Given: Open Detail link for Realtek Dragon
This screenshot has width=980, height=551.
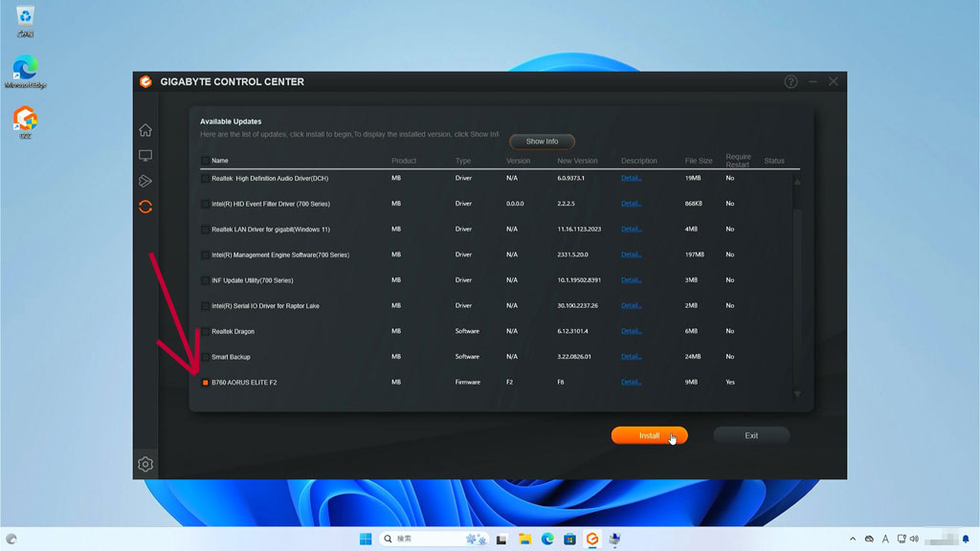Looking at the screenshot, I should [631, 332].
